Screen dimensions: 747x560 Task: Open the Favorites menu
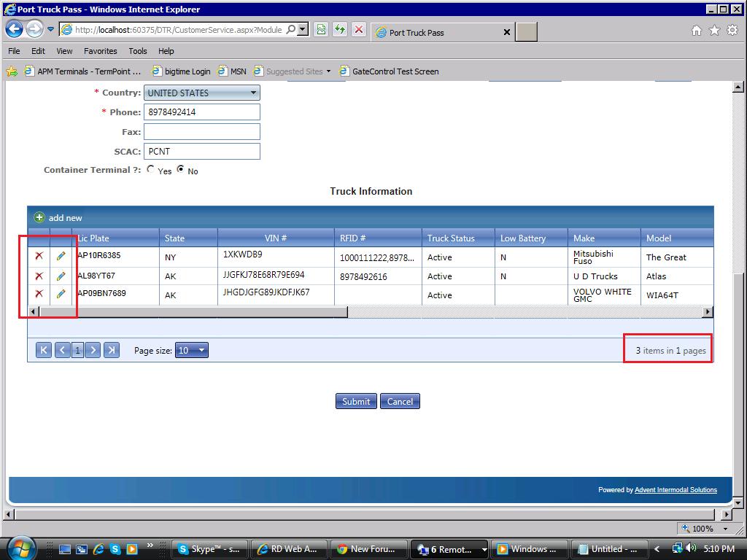(x=101, y=51)
